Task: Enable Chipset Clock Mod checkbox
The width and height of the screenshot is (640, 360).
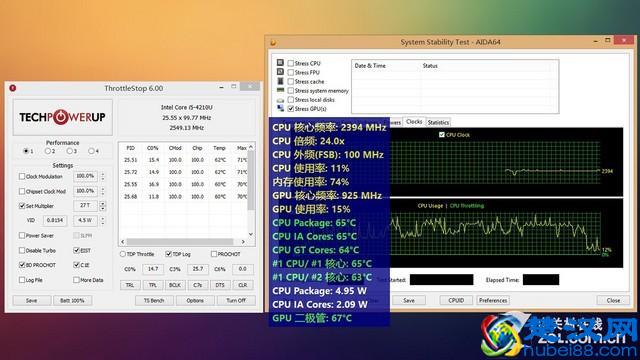Action: [22, 191]
